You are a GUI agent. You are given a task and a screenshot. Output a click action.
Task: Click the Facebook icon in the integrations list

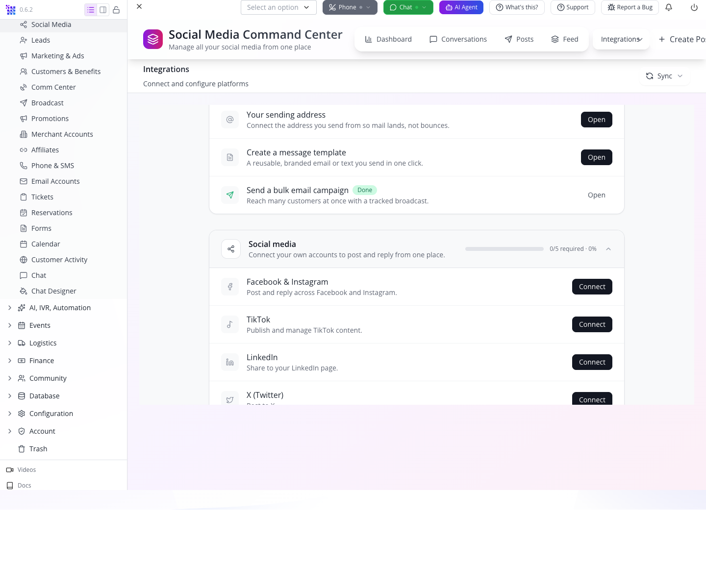(x=230, y=287)
